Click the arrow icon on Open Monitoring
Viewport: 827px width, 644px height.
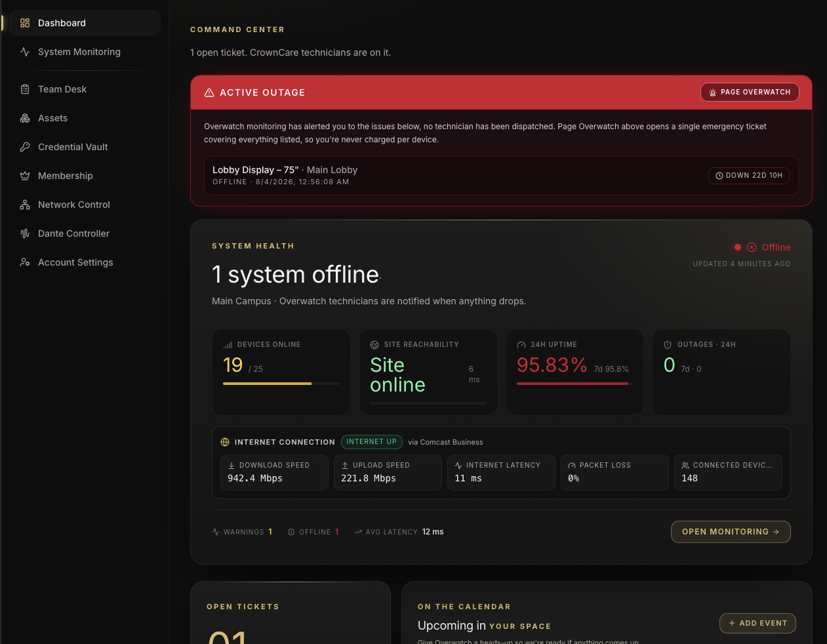pyautogui.click(x=776, y=532)
